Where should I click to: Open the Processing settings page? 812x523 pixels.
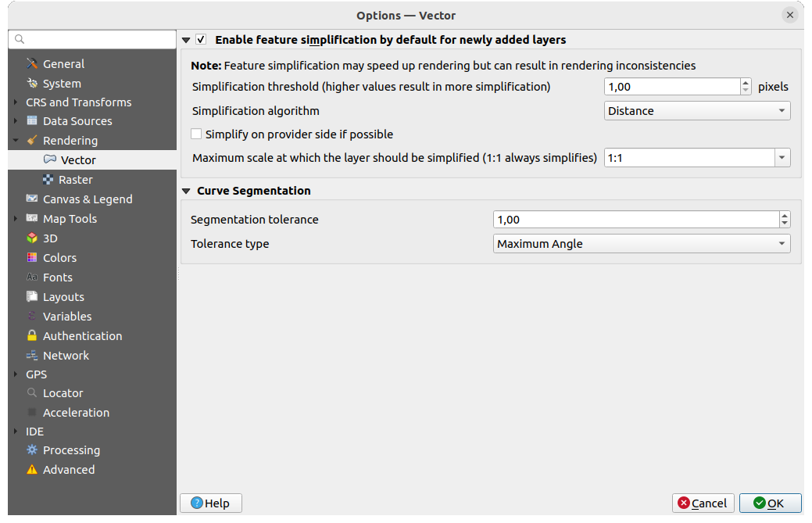coord(70,450)
